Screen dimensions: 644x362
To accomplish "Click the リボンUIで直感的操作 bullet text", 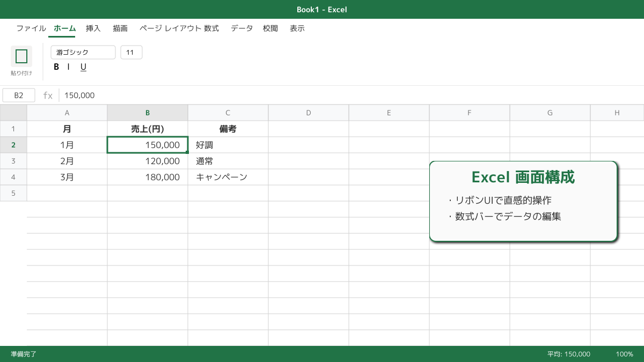I will 503,200.
